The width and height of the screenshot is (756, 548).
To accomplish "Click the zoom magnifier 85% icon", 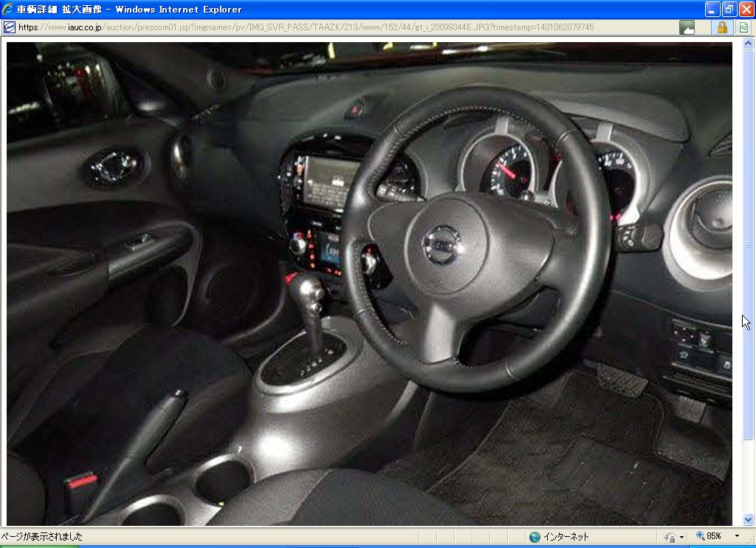I will point(701,537).
